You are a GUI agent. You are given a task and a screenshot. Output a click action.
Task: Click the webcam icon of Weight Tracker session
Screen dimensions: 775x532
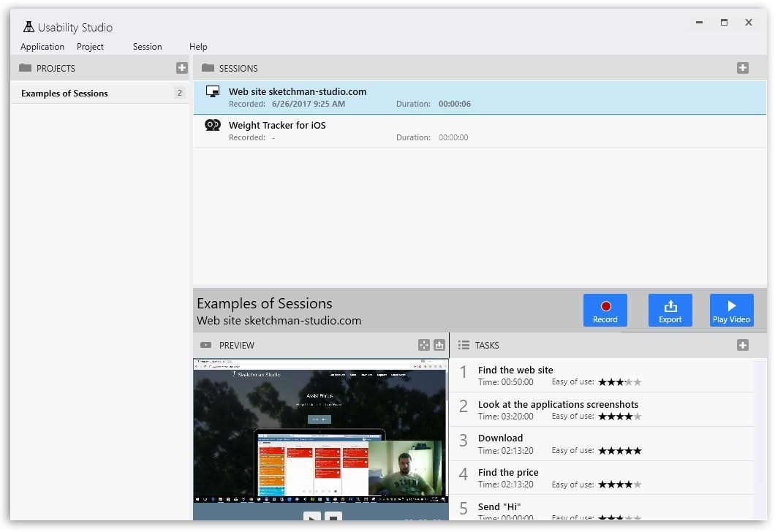[213, 126]
